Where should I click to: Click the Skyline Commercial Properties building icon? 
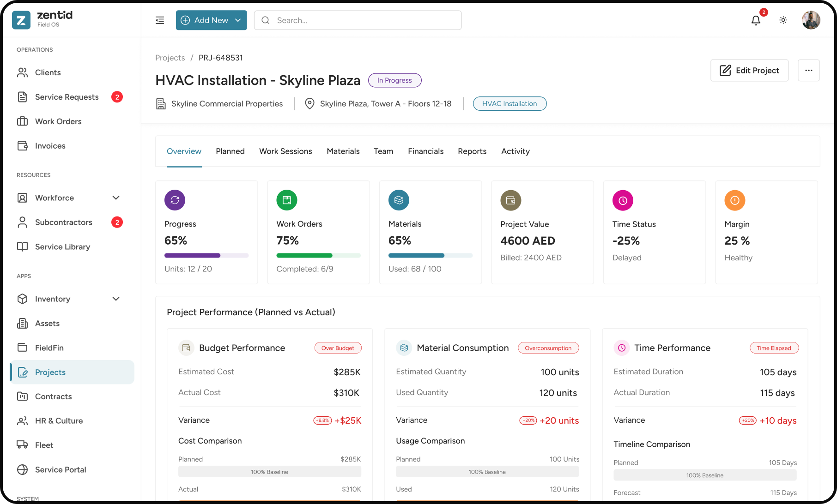(161, 104)
